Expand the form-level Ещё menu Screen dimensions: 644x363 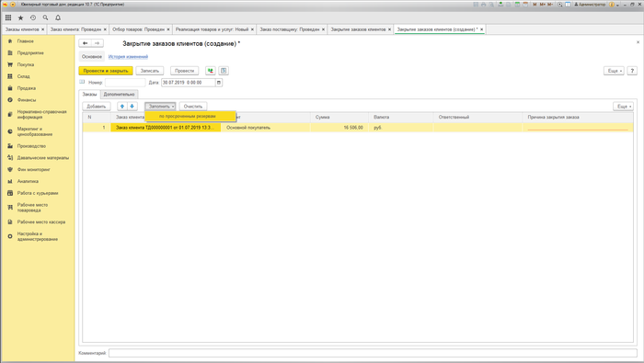614,71
